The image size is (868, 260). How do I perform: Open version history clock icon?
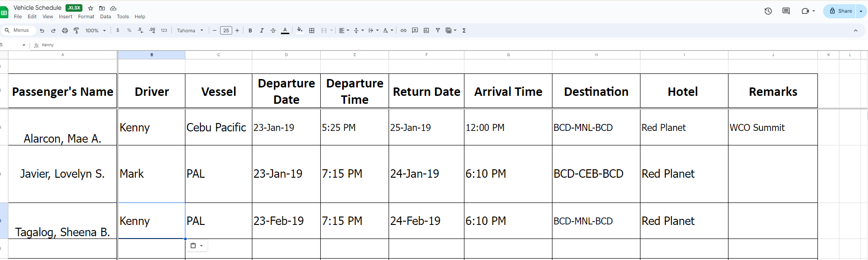click(x=768, y=11)
